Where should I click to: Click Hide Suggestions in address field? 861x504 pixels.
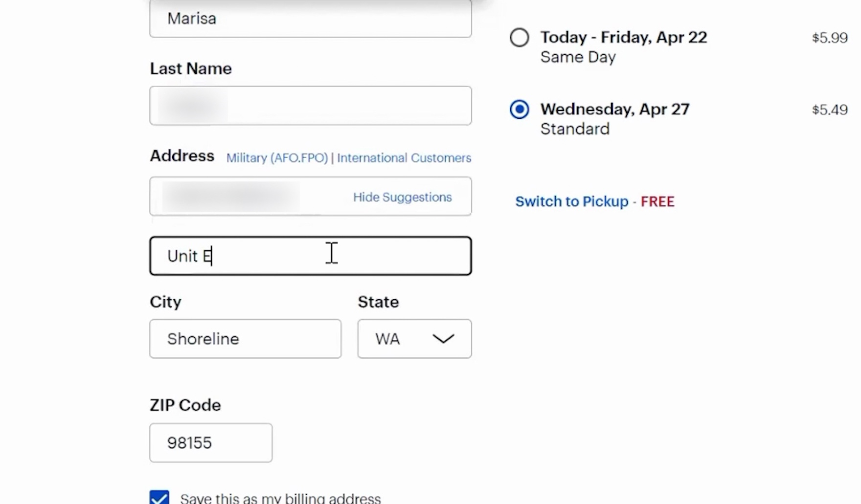pos(402,197)
